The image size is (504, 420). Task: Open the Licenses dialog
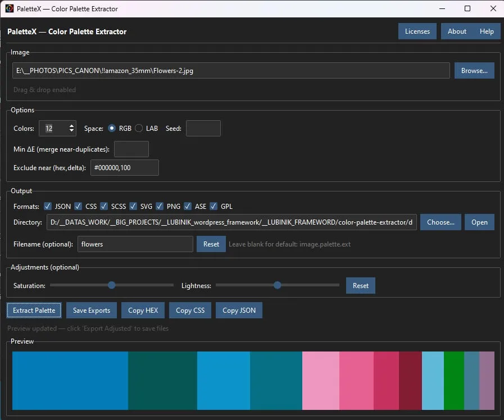click(x=417, y=31)
